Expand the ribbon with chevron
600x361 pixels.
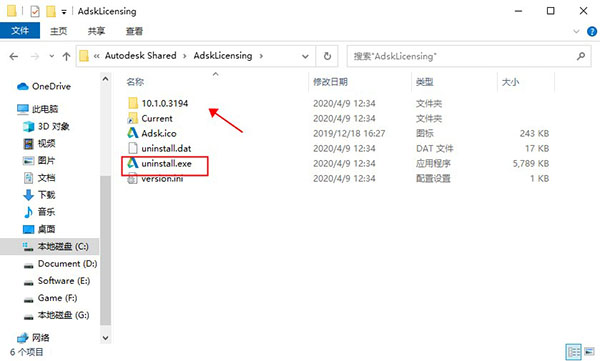576,31
